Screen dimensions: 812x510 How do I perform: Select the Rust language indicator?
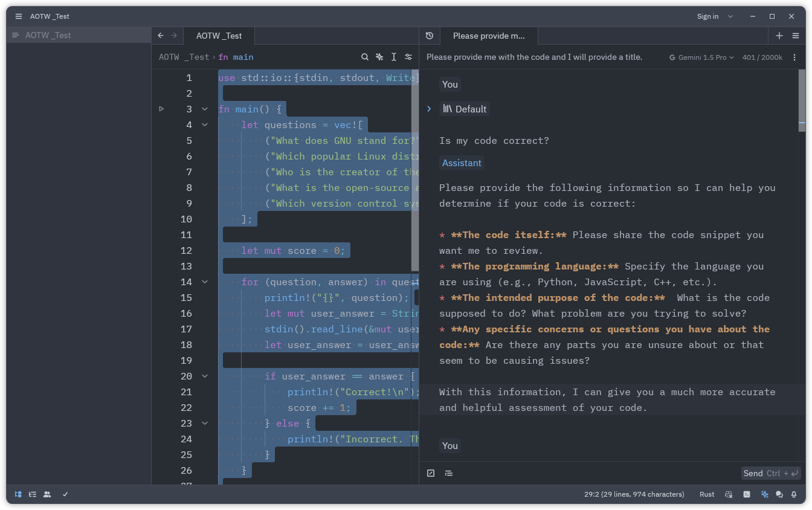tap(707, 494)
